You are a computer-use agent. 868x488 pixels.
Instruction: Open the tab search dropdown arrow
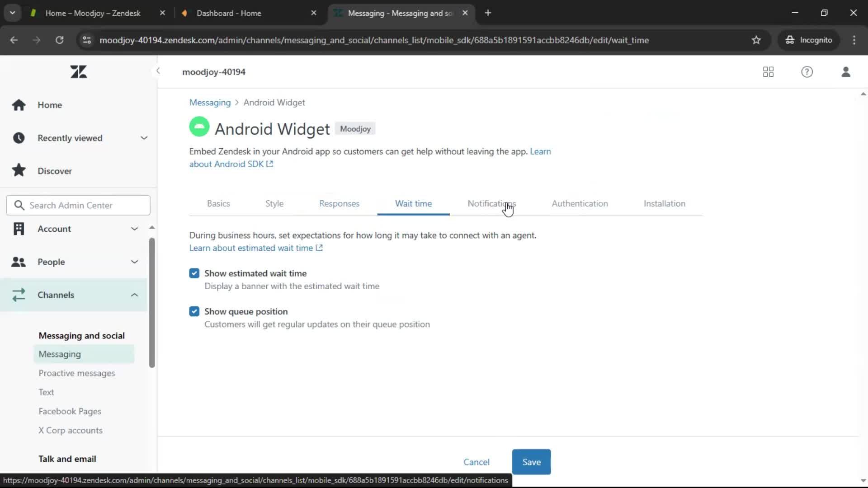click(x=13, y=13)
